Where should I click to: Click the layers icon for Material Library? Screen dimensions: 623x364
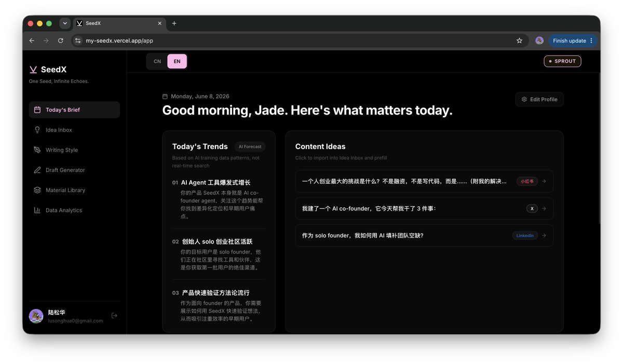click(37, 190)
